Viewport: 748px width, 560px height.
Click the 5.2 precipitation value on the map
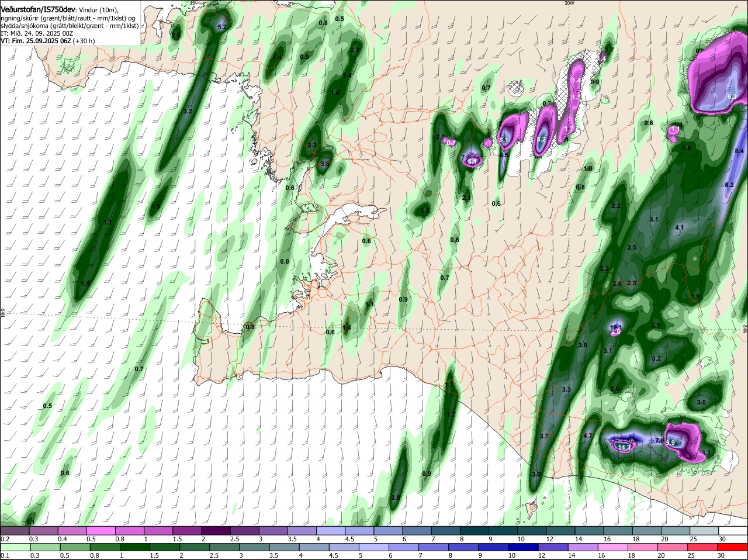click(x=222, y=27)
